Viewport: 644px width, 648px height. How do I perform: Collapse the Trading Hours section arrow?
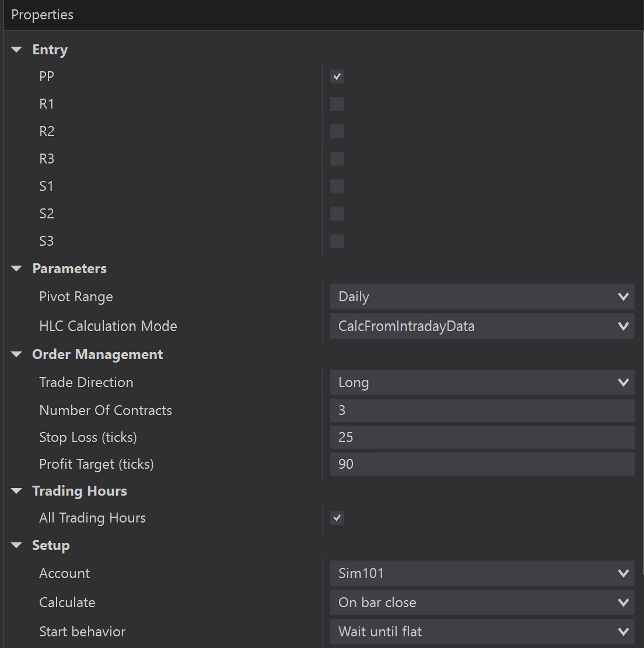(x=16, y=491)
